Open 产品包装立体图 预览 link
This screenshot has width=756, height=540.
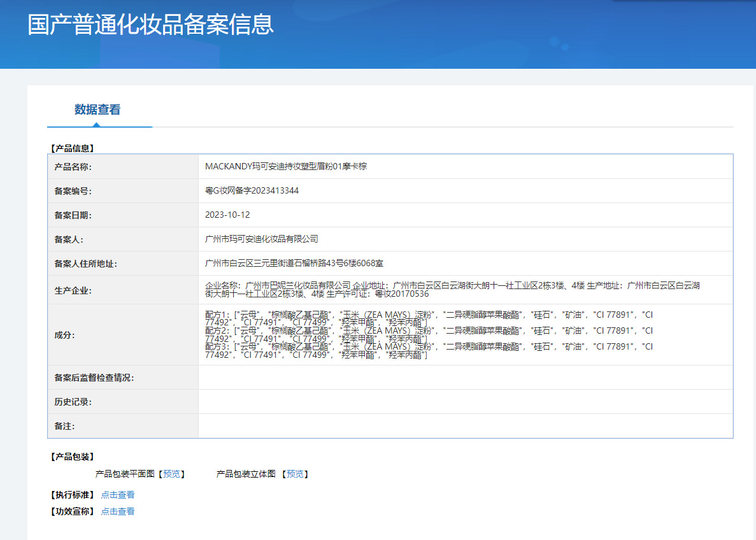click(295, 474)
